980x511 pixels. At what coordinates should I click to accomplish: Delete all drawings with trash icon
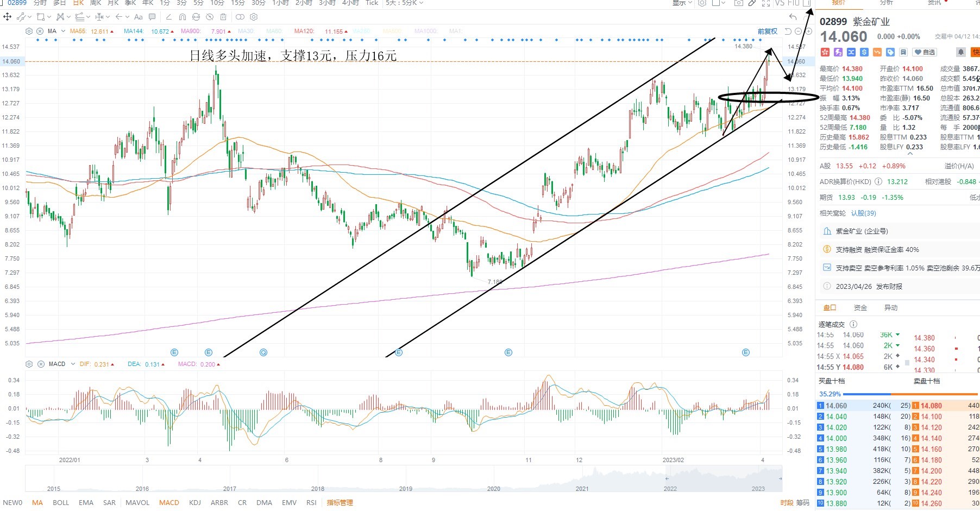pyautogui.click(x=223, y=17)
